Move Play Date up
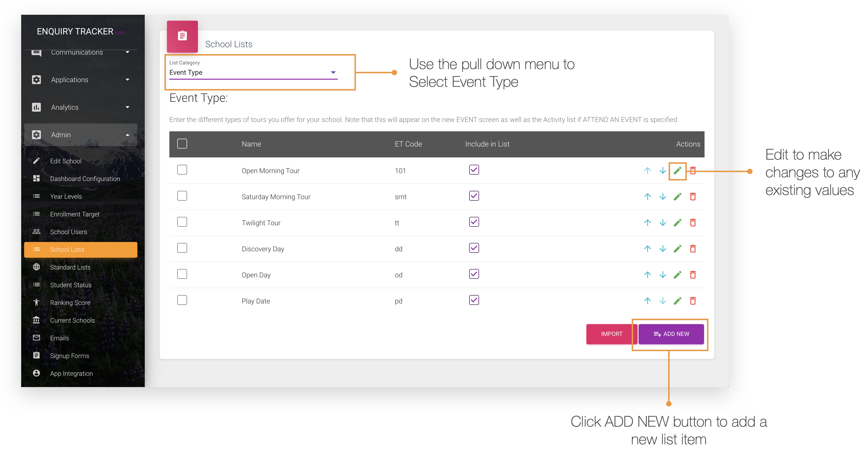Image resolution: width=868 pixels, height=450 pixels. pyautogui.click(x=647, y=301)
